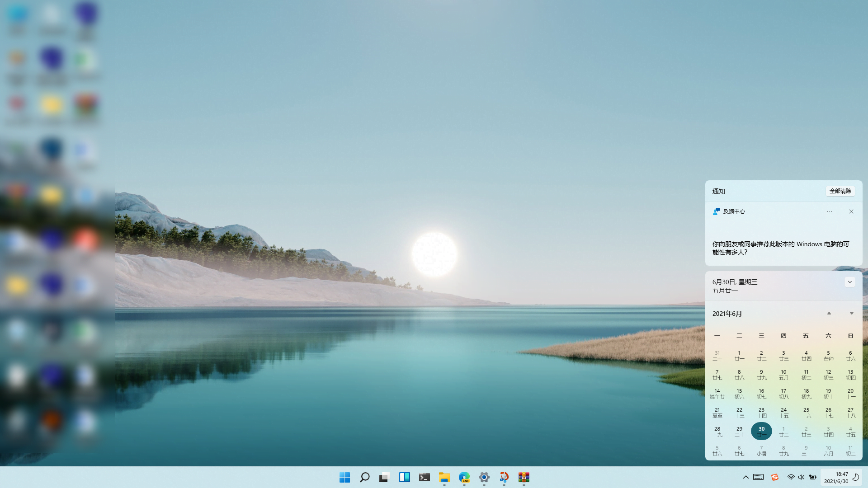Open File Explorer from taskbar

(444, 477)
